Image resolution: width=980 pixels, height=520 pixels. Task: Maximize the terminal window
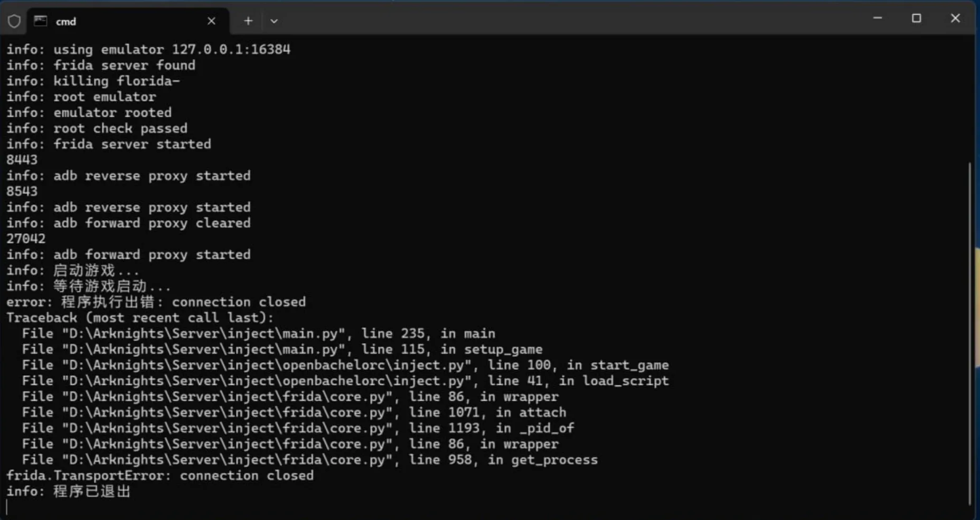coord(917,18)
